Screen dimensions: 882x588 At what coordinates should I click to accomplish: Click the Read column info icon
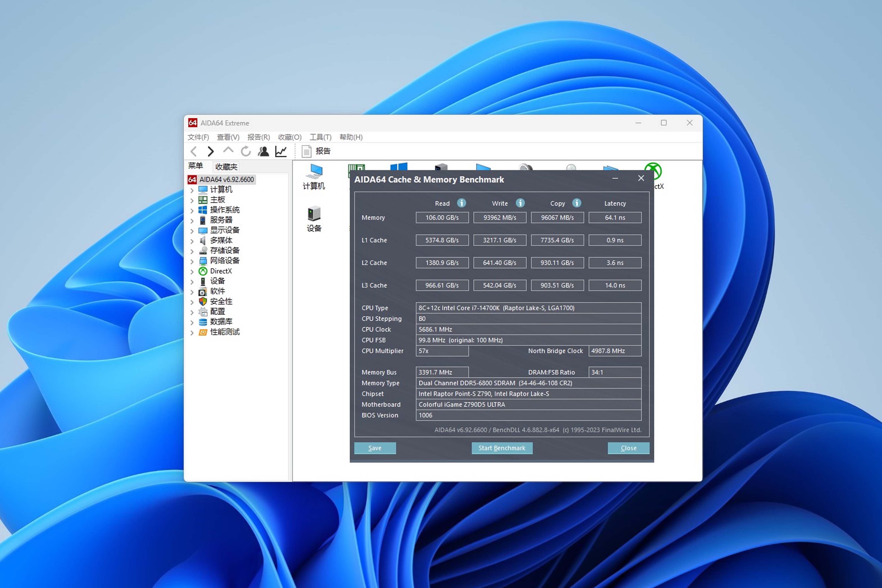point(461,203)
